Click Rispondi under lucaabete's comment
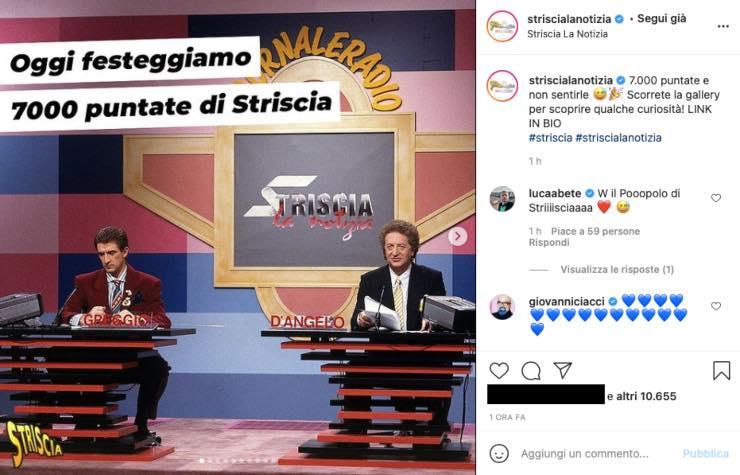This screenshot has width=740, height=475. pyautogui.click(x=549, y=243)
